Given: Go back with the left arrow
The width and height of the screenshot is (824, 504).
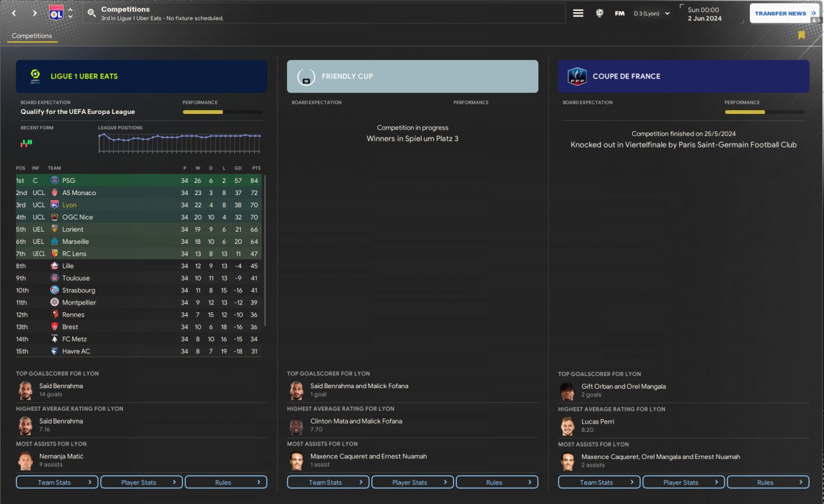Looking at the screenshot, I should point(14,13).
